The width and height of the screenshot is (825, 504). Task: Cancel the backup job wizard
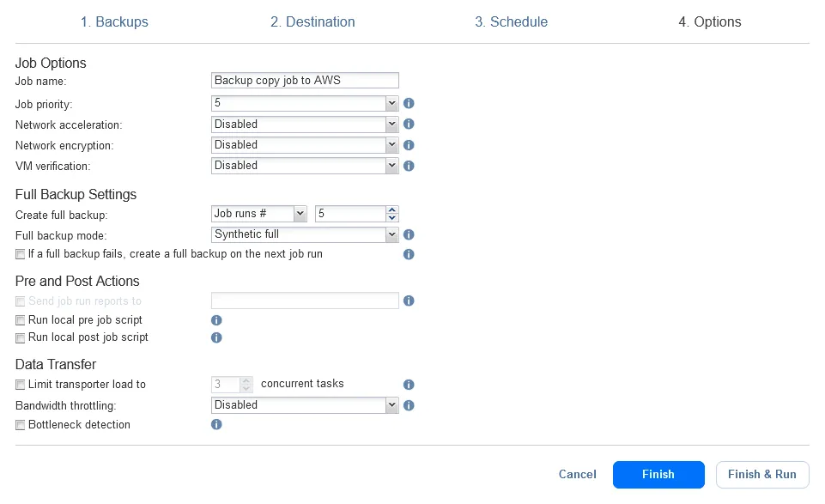pyautogui.click(x=577, y=474)
